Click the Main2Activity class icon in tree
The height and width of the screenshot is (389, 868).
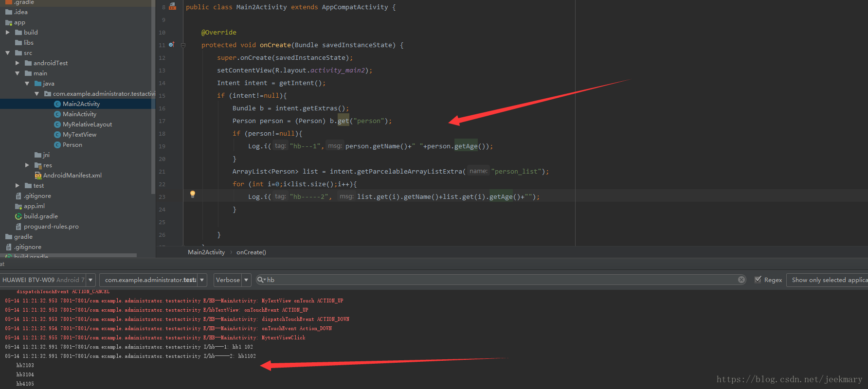(x=57, y=104)
